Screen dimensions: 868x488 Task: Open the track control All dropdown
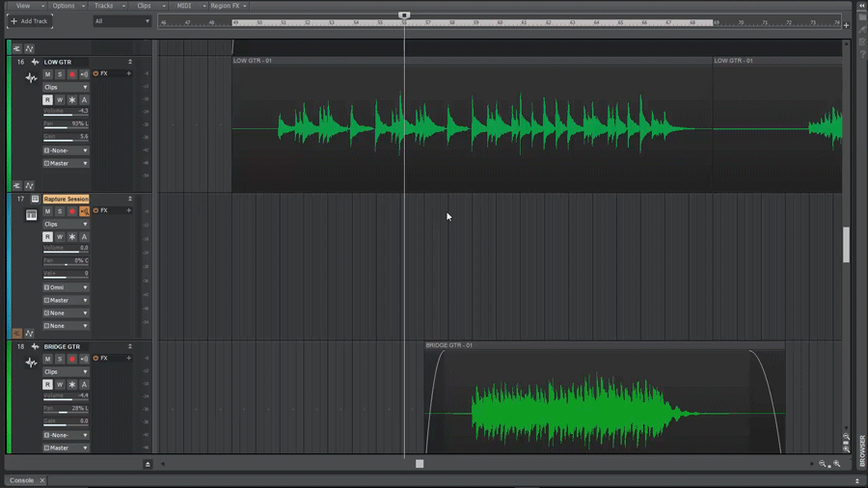(x=122, y=21)
